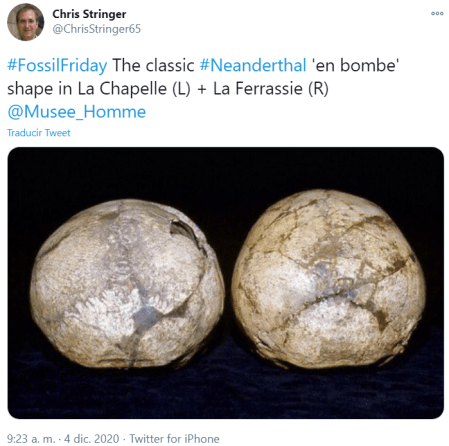The width and height of the screenshot is (449, 446).
Task: Click the 4 dic. 2020 date
Action: (91, 438)
